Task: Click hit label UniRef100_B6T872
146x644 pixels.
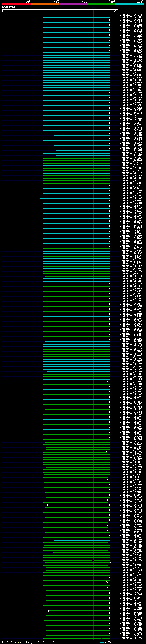Action: coord(131,73)
